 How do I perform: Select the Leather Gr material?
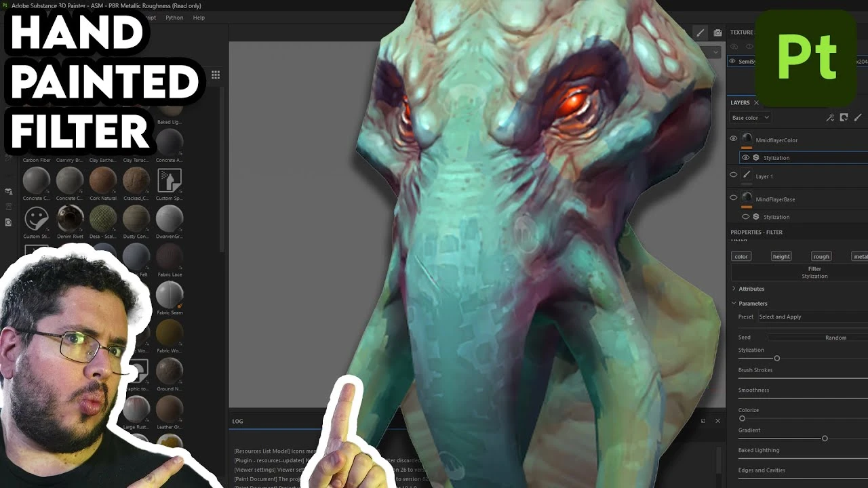(169, 408)
